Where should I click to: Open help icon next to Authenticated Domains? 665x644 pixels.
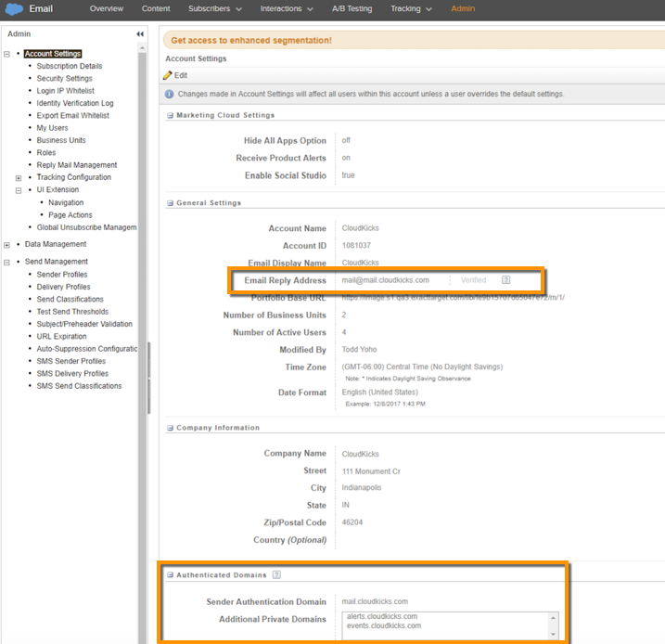tap(276, 574)
